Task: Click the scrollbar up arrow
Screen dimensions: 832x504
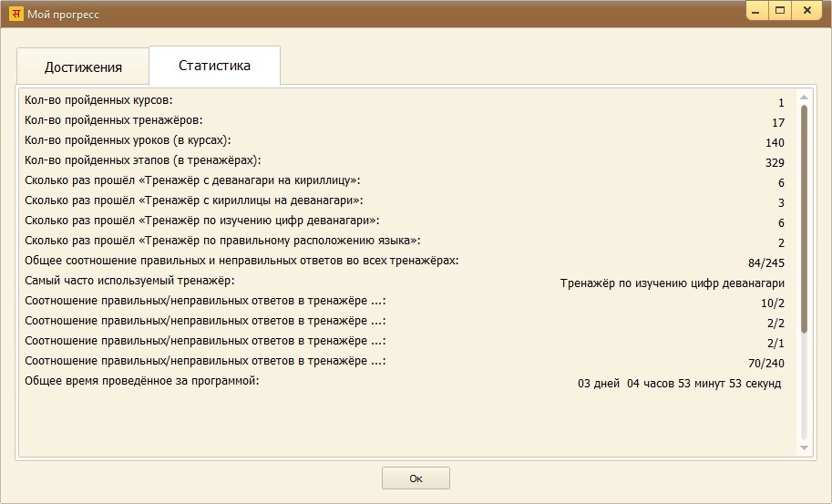Action: pyautogui.click(x=804, y=97)
